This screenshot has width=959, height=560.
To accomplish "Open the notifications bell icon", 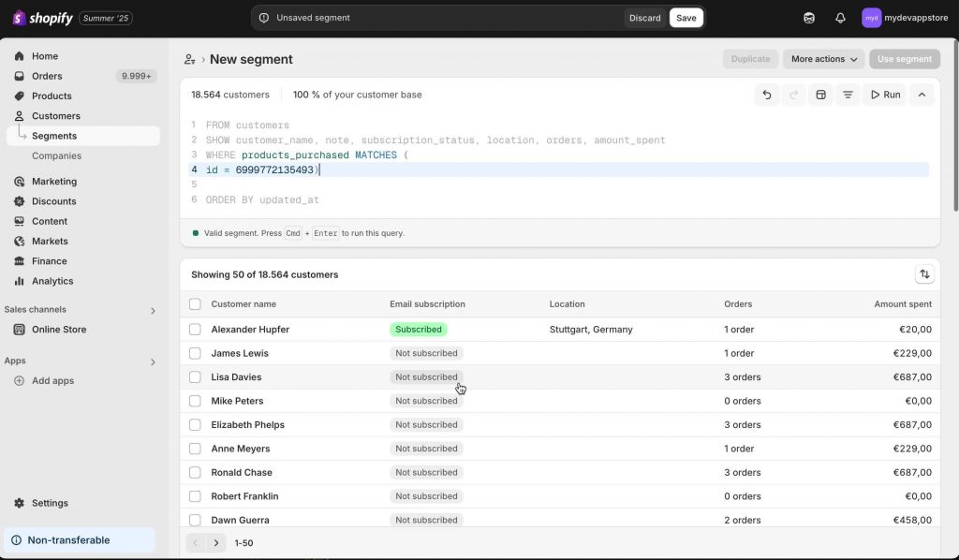I will click(x=840, y=18).
